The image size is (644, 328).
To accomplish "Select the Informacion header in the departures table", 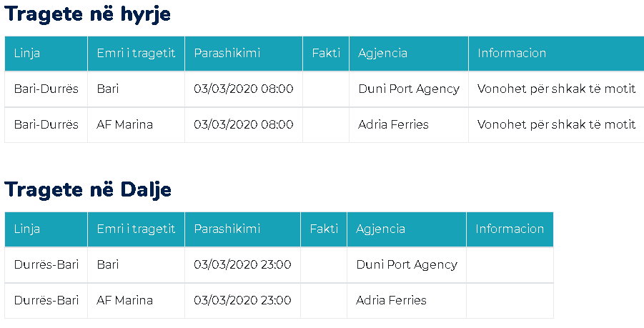I will click(510, 229).
